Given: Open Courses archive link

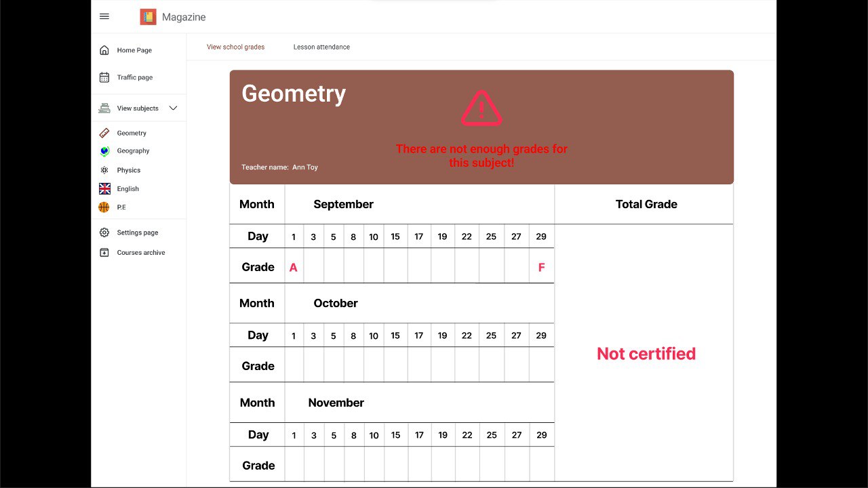Looking at the screenshot, I should coord(141,253).
